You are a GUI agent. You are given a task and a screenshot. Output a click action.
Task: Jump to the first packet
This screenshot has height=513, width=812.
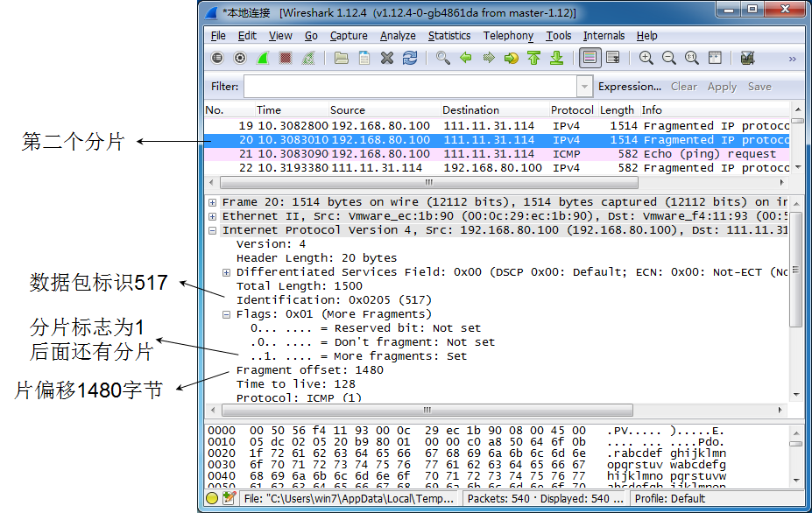(x=534, y=58)
